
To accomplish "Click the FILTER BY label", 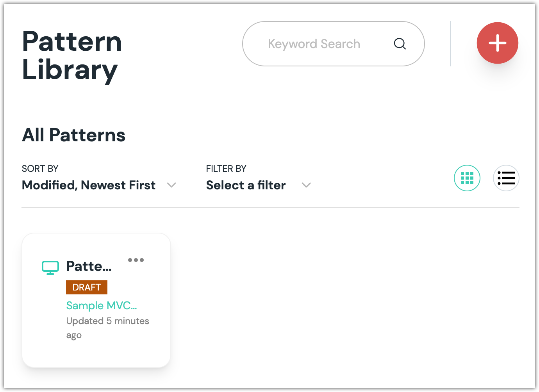I will [x=226, y=169].
